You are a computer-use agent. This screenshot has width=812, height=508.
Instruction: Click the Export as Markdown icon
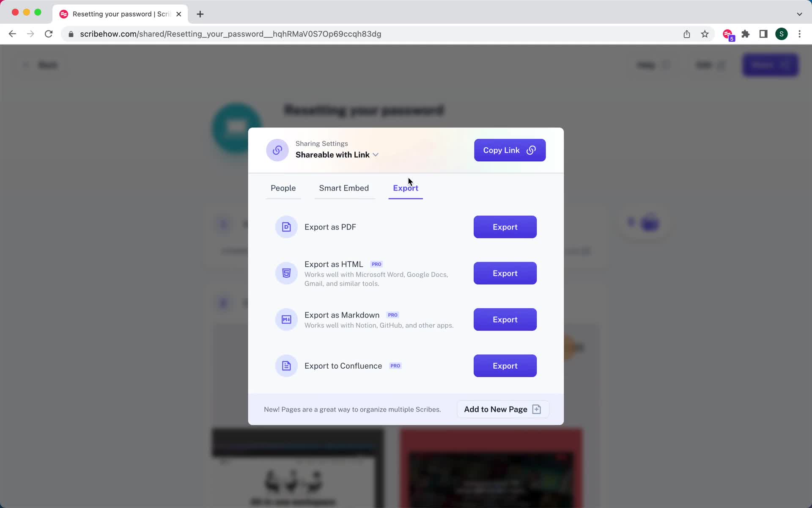pos(286,319)
